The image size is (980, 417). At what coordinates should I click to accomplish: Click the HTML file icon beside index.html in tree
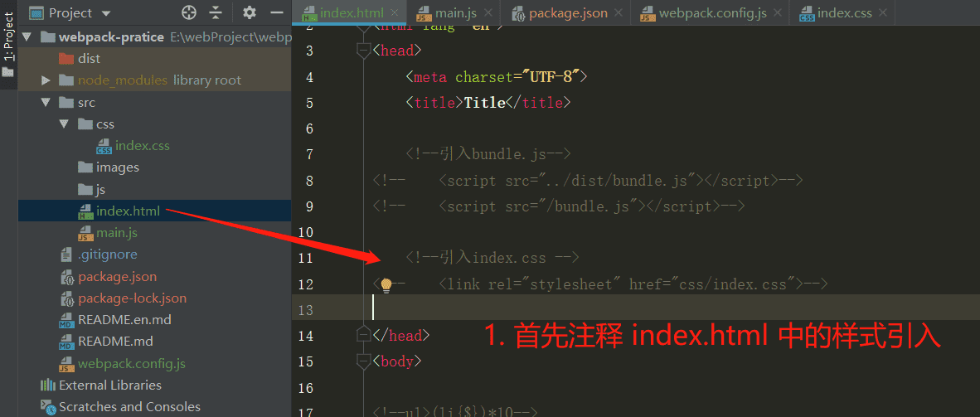85,211
